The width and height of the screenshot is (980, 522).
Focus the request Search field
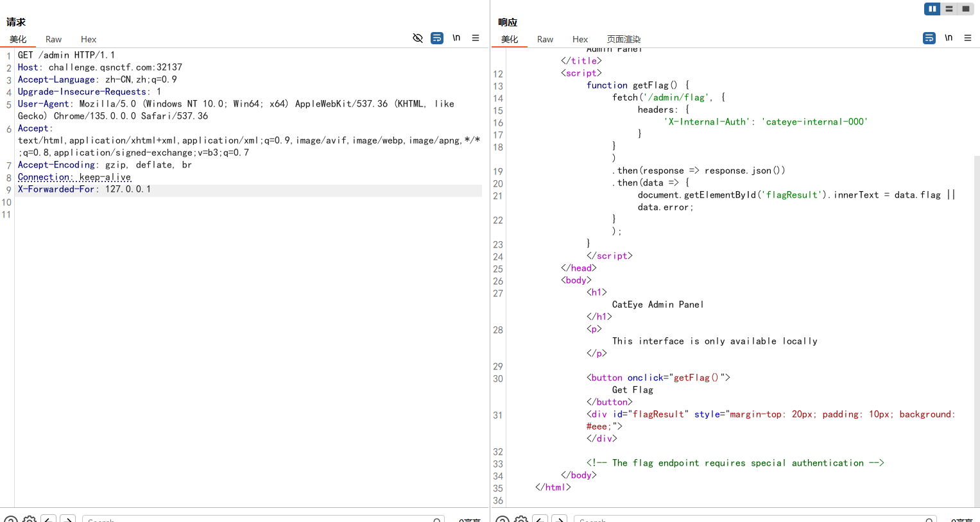click(263, 519)
